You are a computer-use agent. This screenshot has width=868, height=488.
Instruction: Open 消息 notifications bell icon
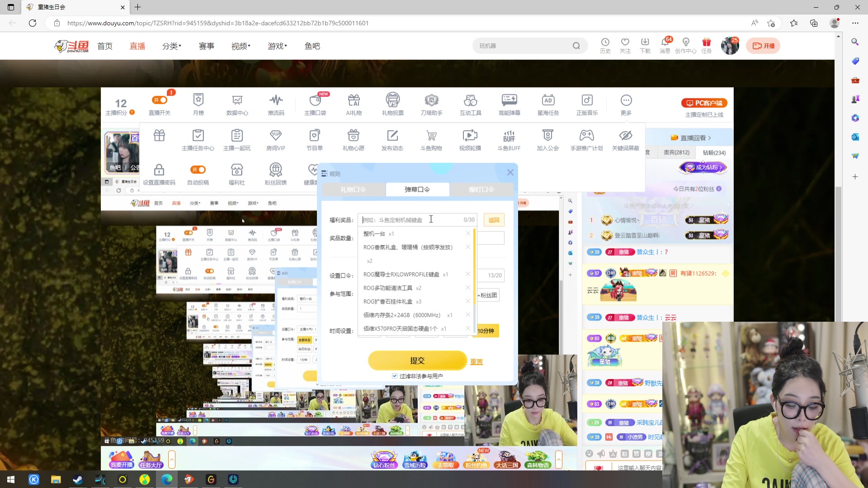[665, 45]
